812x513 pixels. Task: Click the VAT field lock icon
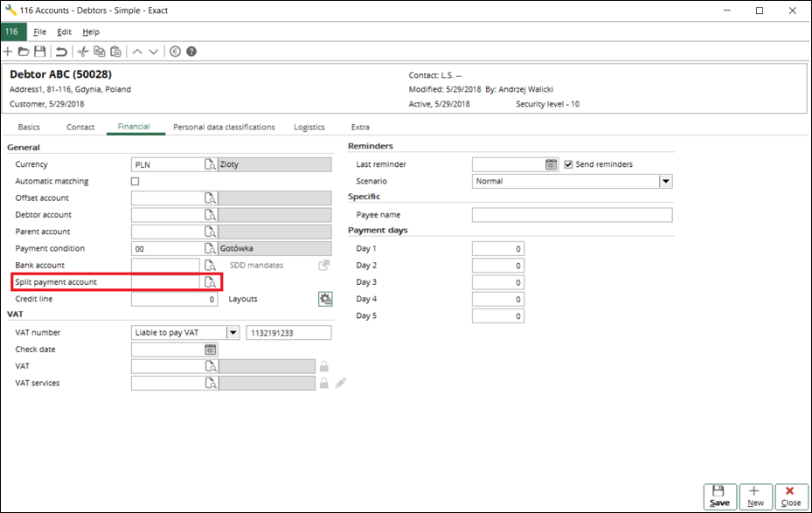323,366
